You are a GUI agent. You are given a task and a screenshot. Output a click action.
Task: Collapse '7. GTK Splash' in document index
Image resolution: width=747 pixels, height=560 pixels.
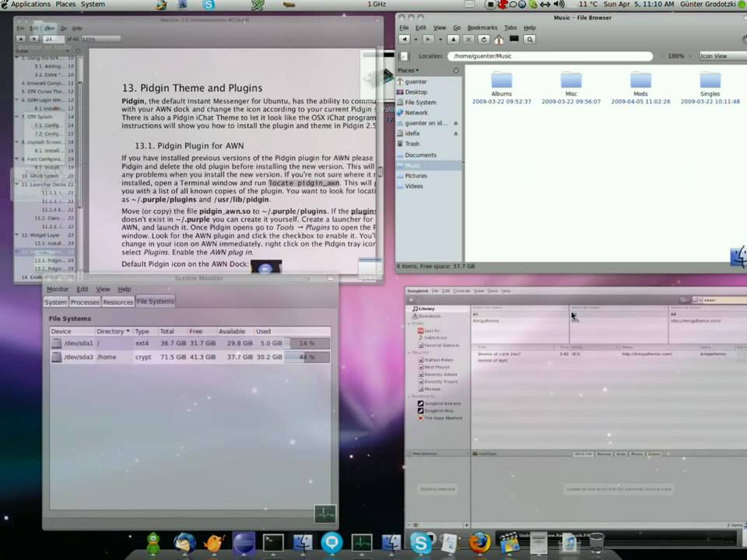pos(17,117)
